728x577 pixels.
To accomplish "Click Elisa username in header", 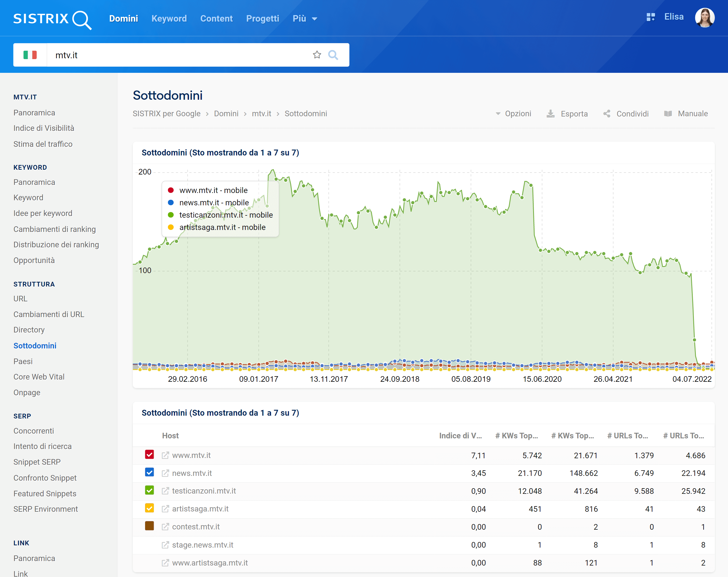I will [x=674, y=17].
